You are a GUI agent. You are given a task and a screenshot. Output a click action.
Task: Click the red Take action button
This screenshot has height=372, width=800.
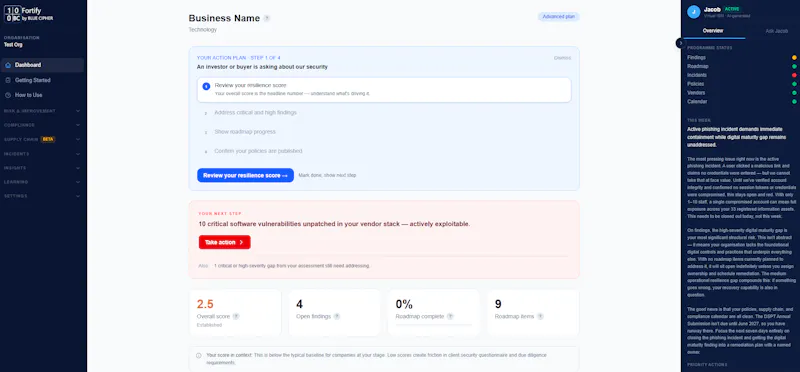pos(224,242)
